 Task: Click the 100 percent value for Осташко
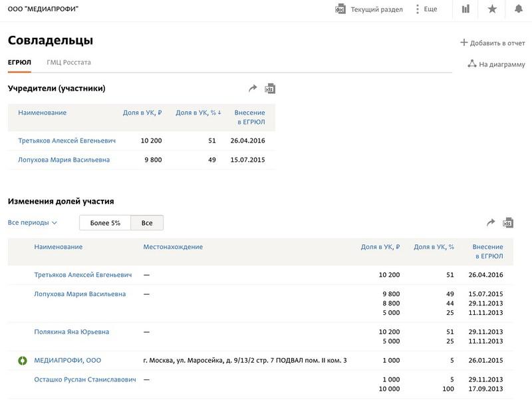click(x=448, y=389)
